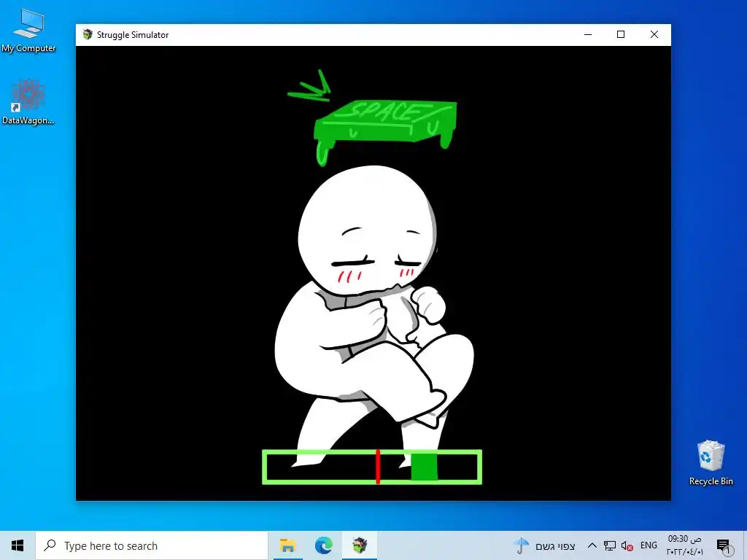The height and width of the screenshot is (560, 747).
Task: Maximize the Struggle Simulator window
Action: click(x=621, y=35)
